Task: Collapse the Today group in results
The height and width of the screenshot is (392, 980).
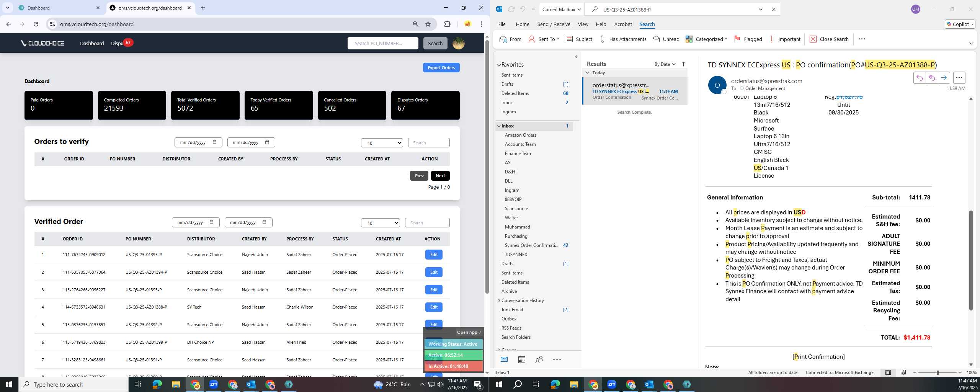Action: click(x=587, y=73)
